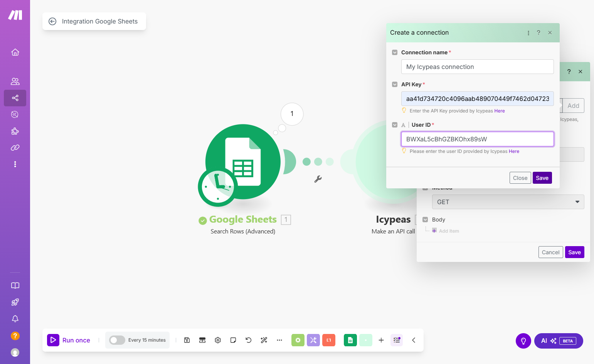
Task: Open the toolbar three-dot More options
Action: click(279, 340)
